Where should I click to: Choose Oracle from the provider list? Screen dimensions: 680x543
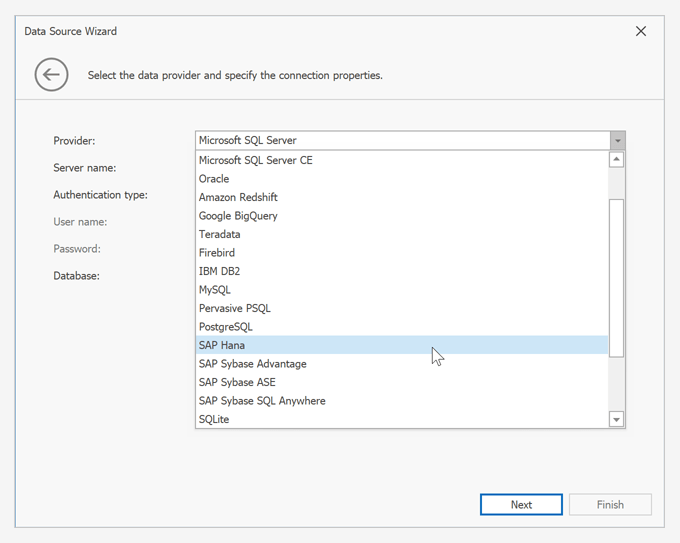[214, 179]
